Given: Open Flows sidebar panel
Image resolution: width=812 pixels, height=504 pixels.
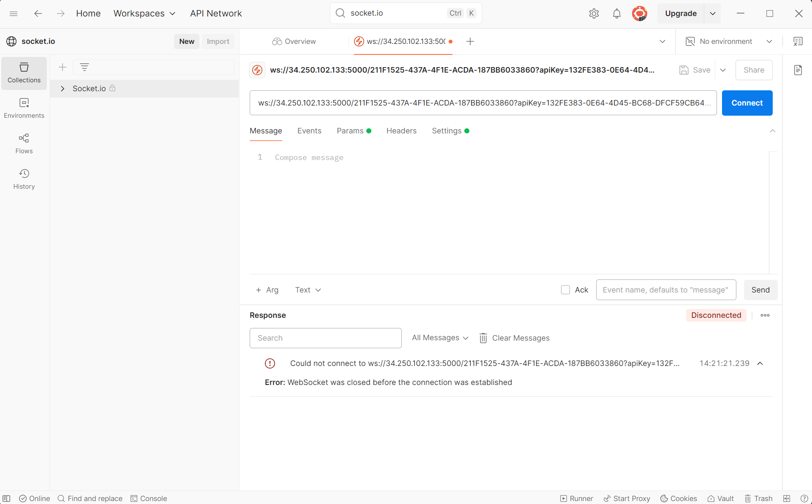Looking at the screenshot, I should pyautogui.click(x=24, y=144).
